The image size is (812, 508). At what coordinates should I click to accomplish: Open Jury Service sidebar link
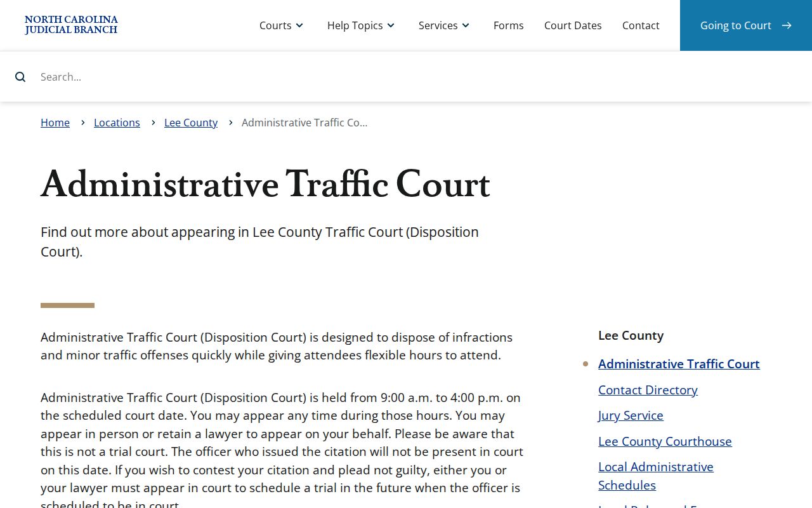pyautogui.click(x=631, y=415)
